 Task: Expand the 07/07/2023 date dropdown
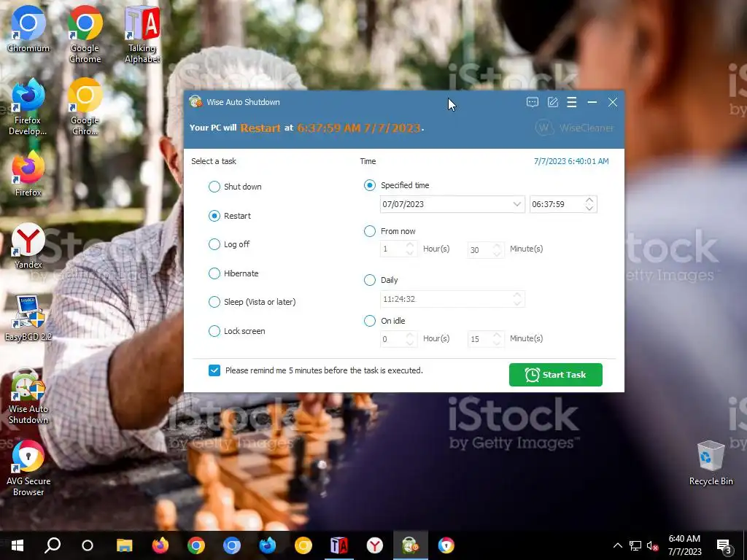[516, 204]
